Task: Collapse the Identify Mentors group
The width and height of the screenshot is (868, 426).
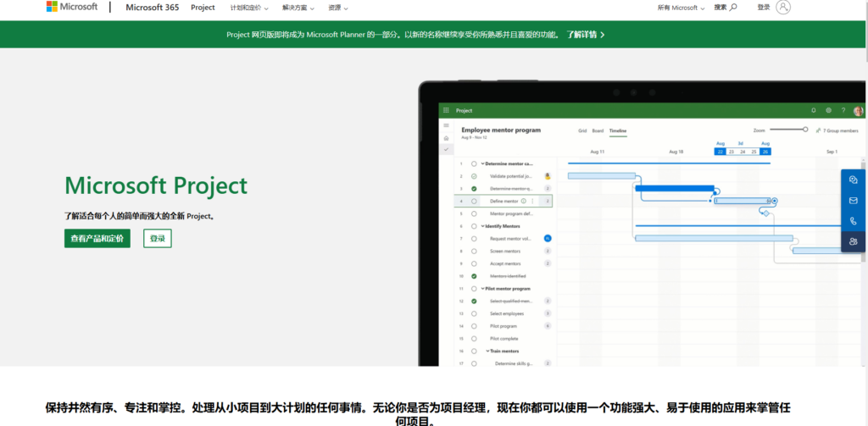Action: (482, 226)
